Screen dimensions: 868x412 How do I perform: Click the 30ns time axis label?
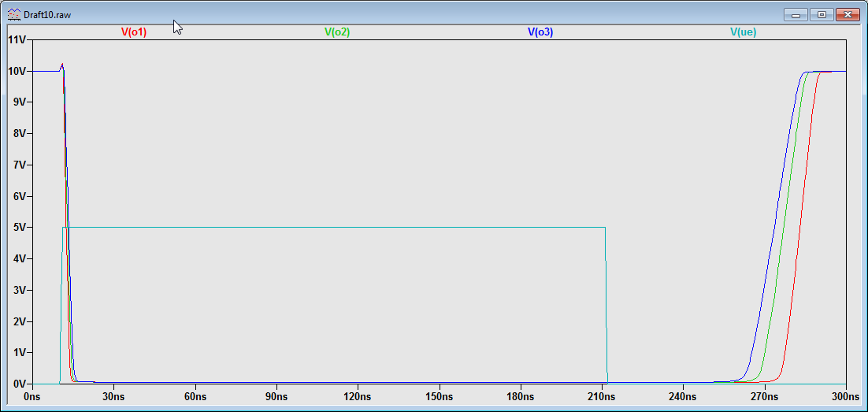coord(114,397)
